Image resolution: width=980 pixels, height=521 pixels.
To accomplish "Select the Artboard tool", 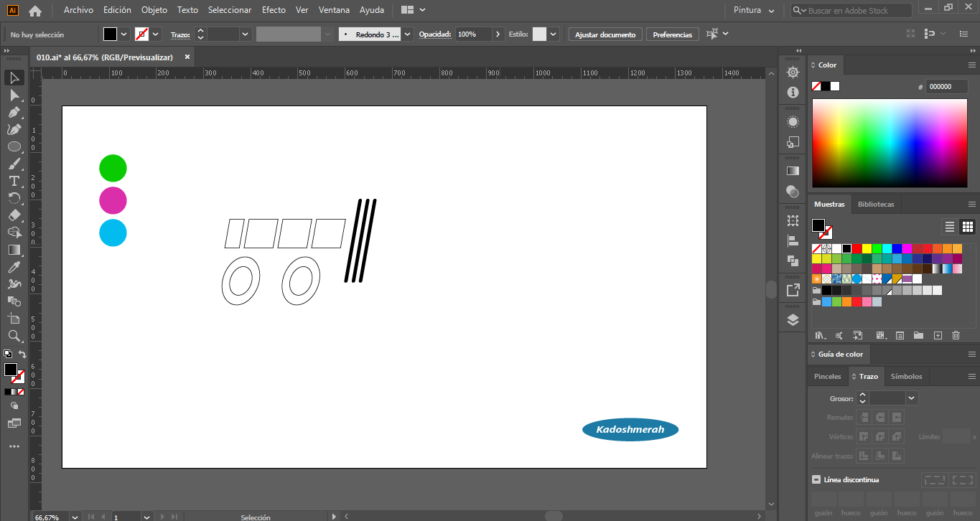I will click(x=14, y=319).
